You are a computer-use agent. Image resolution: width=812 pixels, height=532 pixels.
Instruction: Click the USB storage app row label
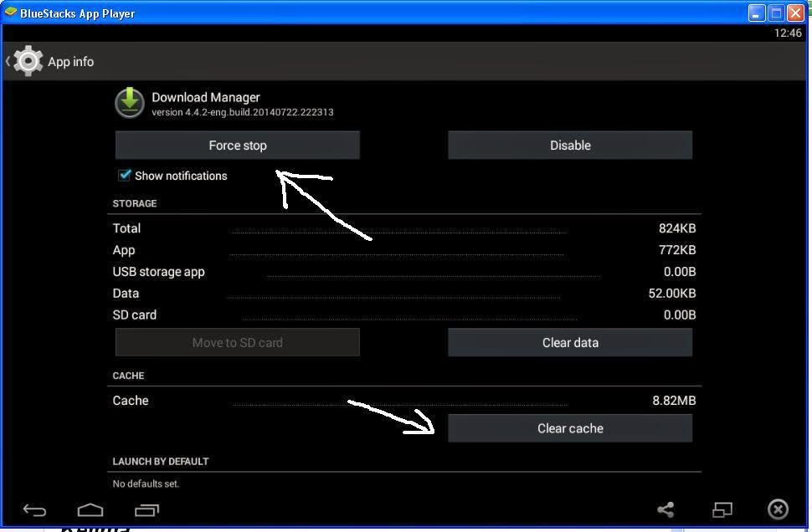158,272
